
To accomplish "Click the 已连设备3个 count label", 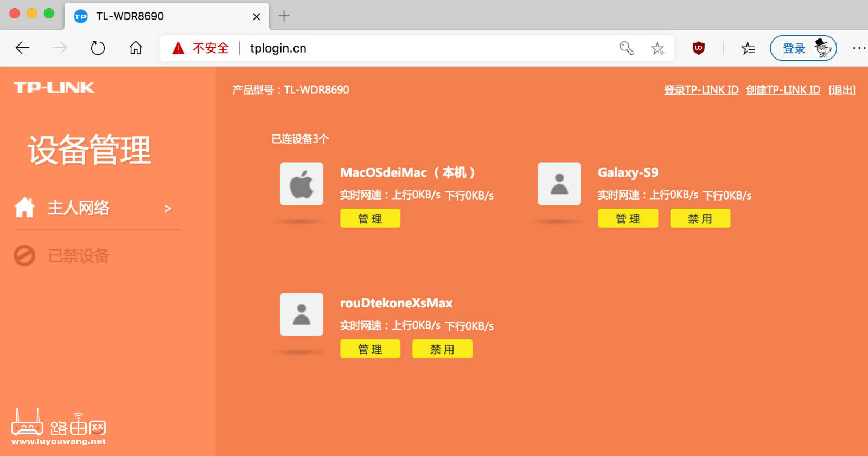I will [x=300, y=139].
